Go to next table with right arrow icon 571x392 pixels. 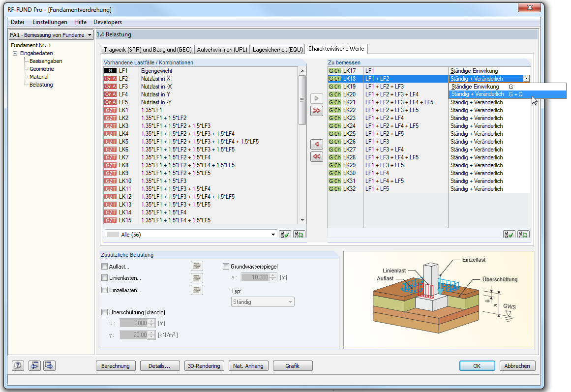pos(49,365)
